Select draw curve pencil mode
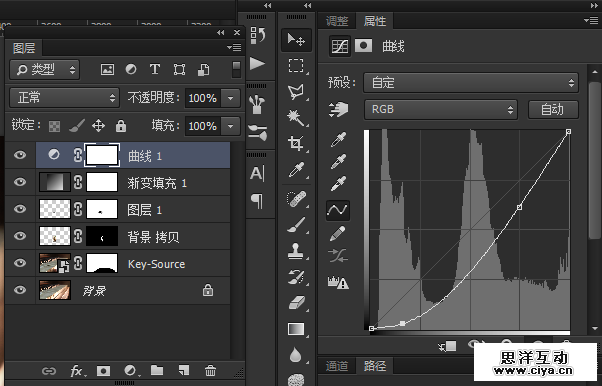 point(337,233)
